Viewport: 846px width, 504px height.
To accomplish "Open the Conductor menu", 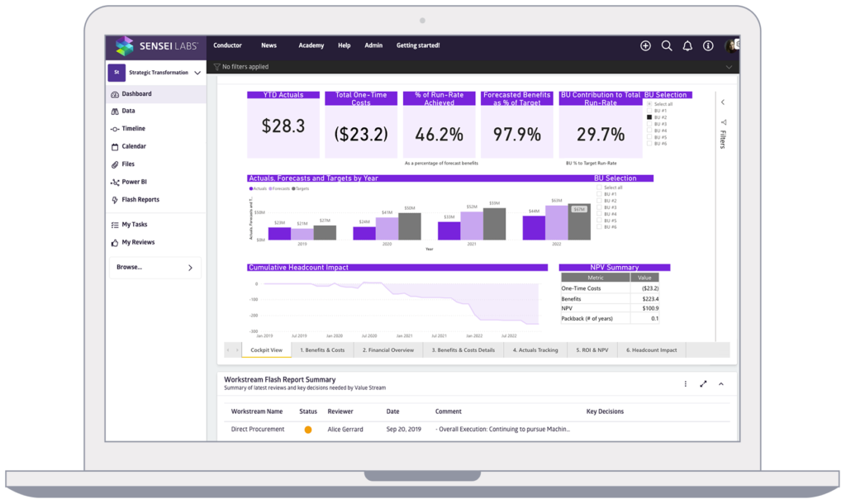I will [x=228, y=46].
